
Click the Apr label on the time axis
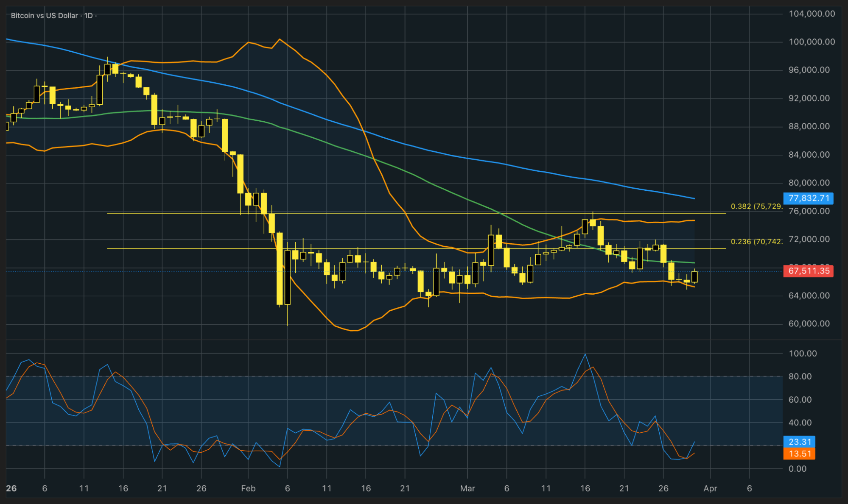[710, 488]
